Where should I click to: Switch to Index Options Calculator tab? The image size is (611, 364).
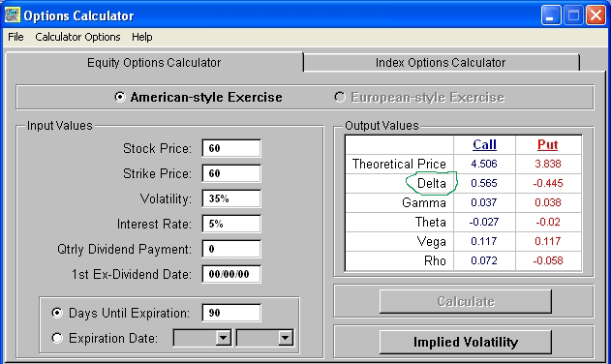[x=441, y=63]
